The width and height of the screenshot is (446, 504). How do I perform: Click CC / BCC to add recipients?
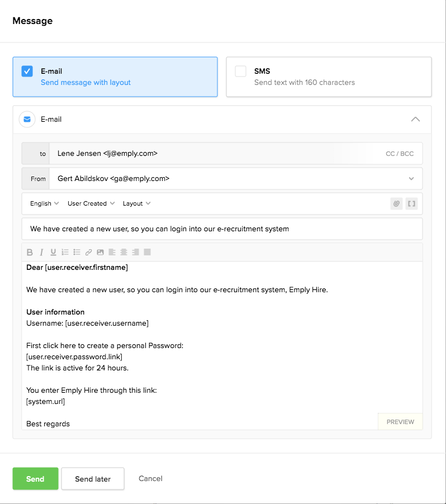(400, 154)
